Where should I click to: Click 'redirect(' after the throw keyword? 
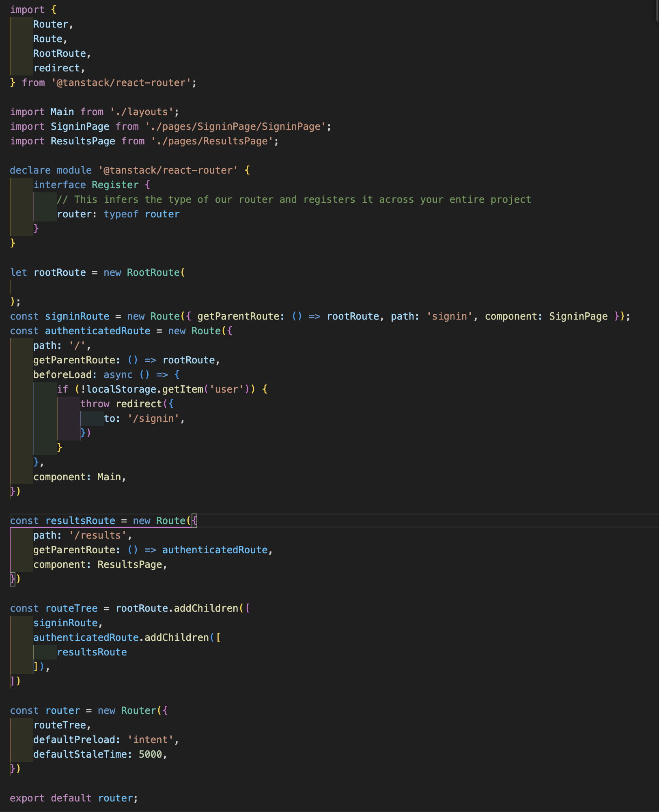[142, 404]
